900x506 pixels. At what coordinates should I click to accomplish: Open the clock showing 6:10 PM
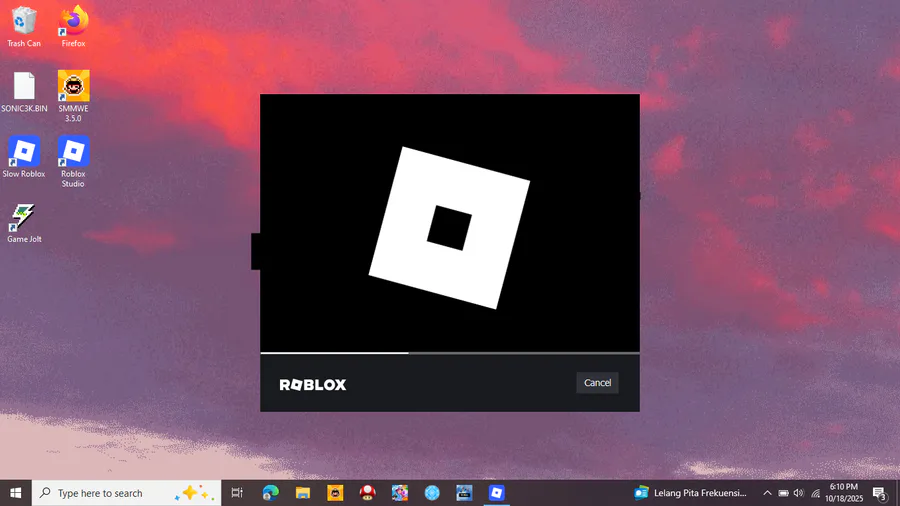click(844, 493)
